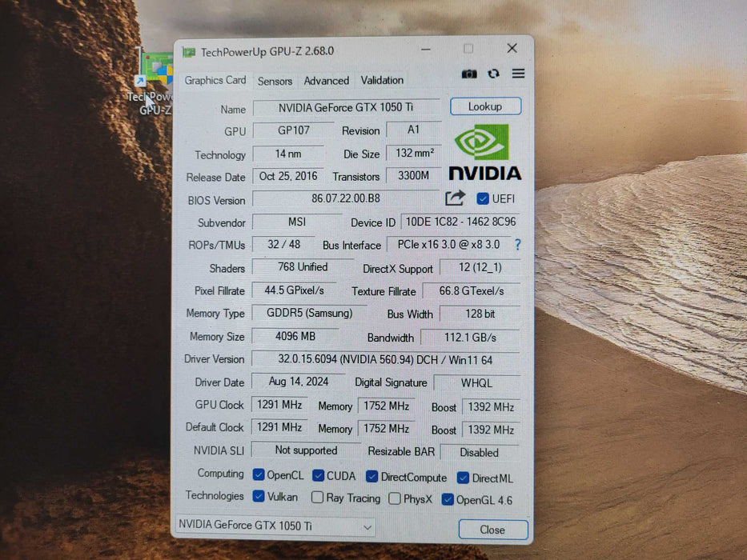Click the DirectX Support value 12 (12_1)

pos(480,268)
